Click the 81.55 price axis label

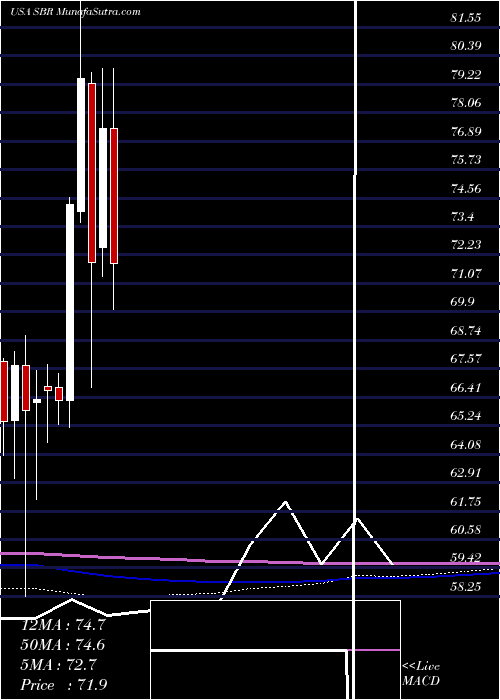(466, 18)
